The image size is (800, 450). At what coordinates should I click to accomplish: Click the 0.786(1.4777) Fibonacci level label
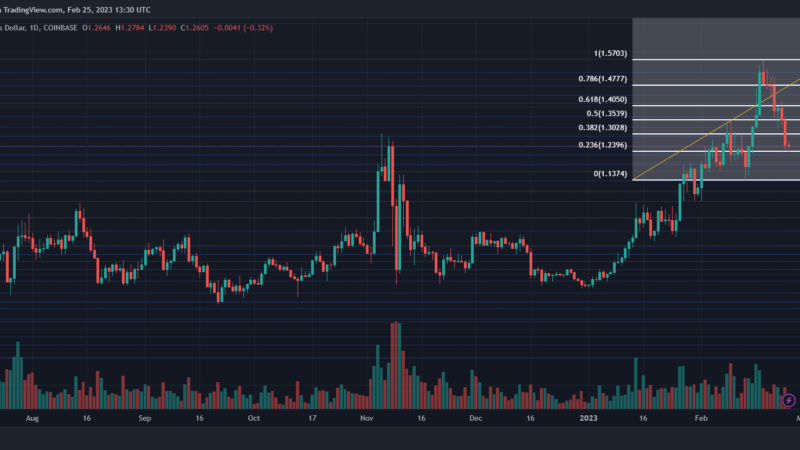(x=603, y=79)
